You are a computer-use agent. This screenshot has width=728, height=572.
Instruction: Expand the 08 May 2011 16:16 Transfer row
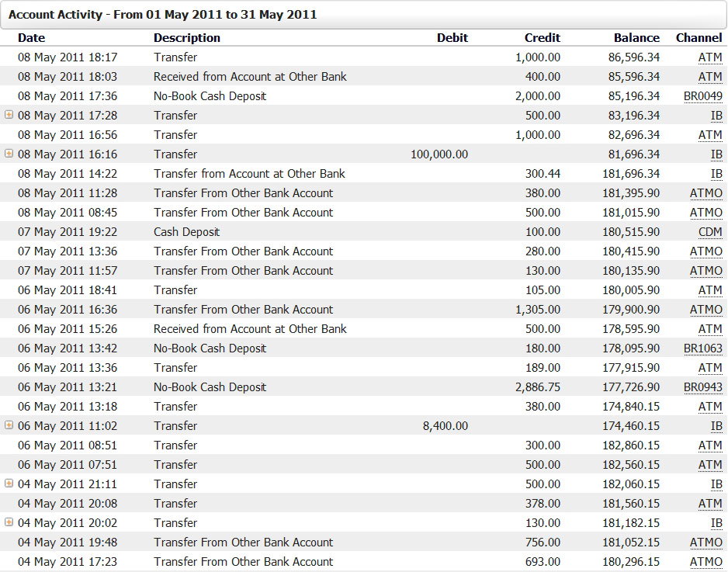coord(9,153)
